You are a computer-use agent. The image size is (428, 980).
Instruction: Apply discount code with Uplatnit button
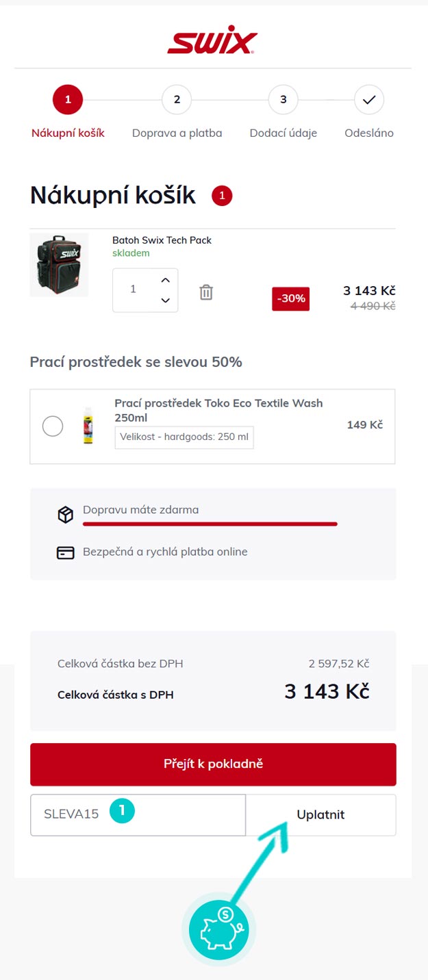click(x=320, y=814)
